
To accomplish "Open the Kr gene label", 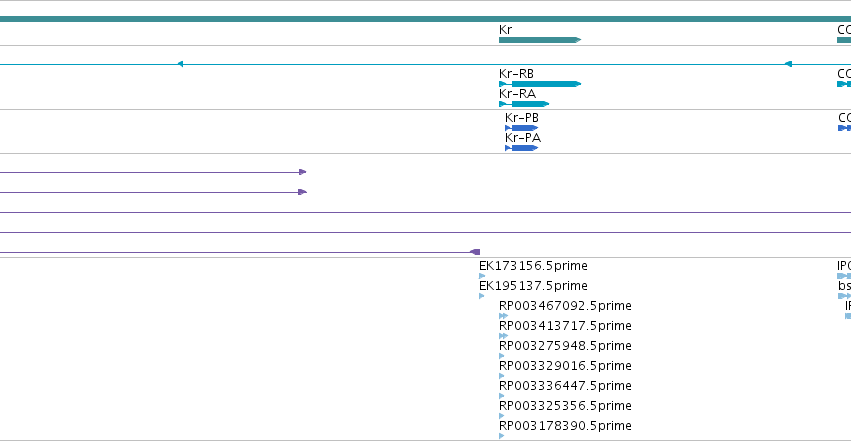I will (x=505, y=29).
